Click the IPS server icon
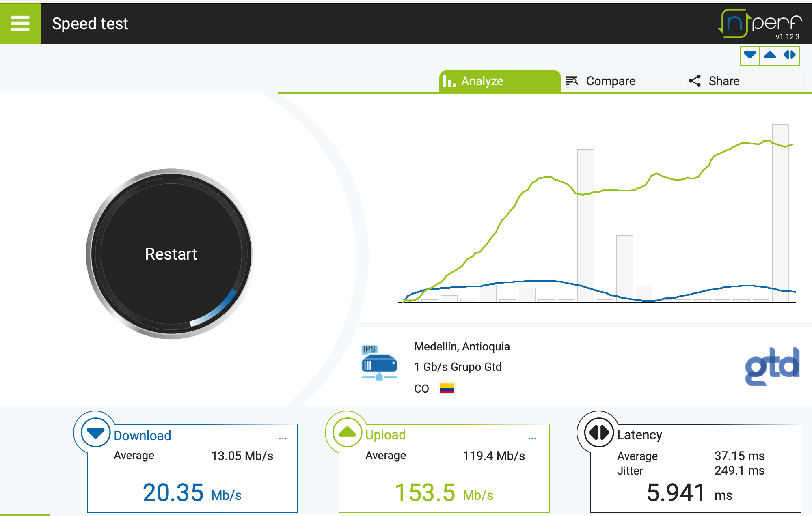This screenshot has width=812, height=516. [379, 363]
